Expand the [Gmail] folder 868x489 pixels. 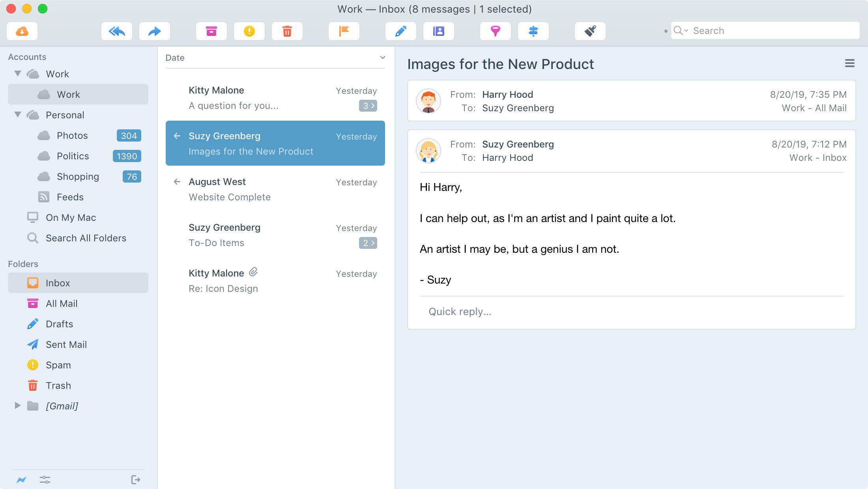pos(18,406)
